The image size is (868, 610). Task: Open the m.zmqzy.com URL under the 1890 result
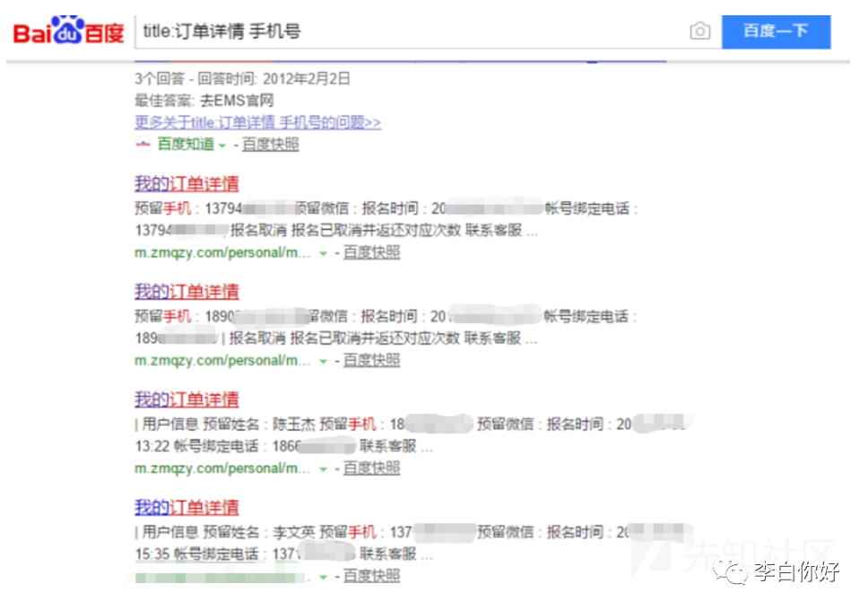[x=222, y=361]
